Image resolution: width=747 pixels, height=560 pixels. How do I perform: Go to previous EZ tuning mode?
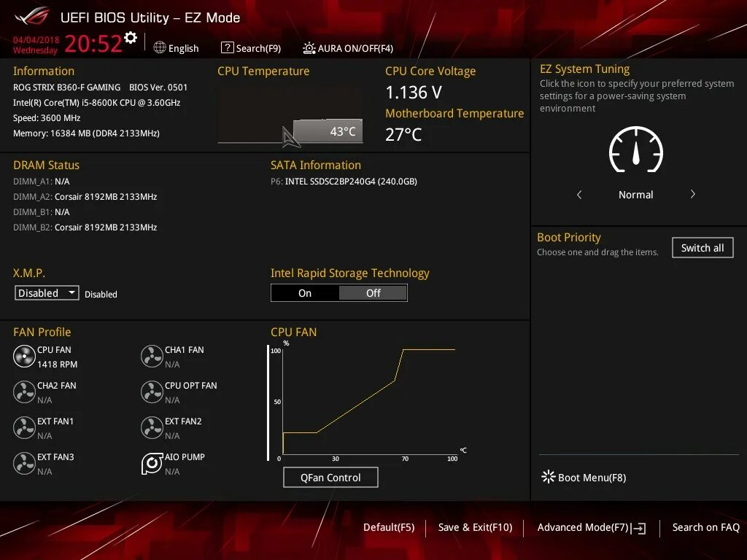click(579, 195)
